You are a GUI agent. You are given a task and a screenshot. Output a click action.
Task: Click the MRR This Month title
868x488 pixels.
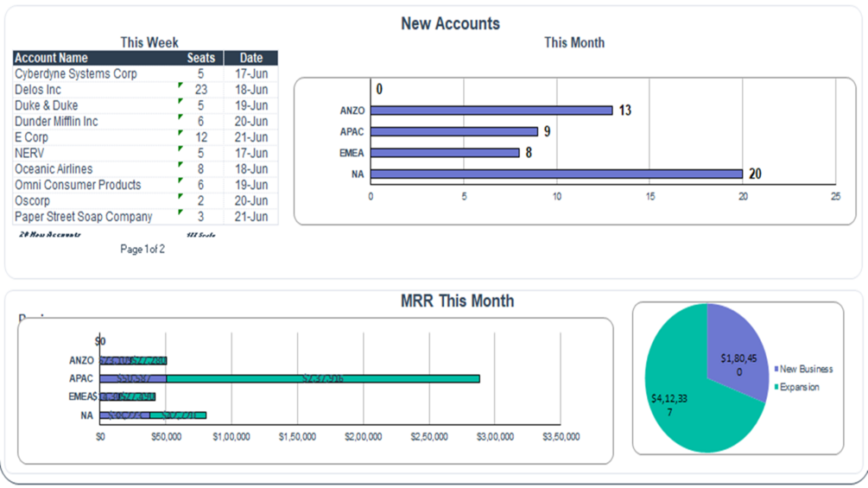[457, 301]
